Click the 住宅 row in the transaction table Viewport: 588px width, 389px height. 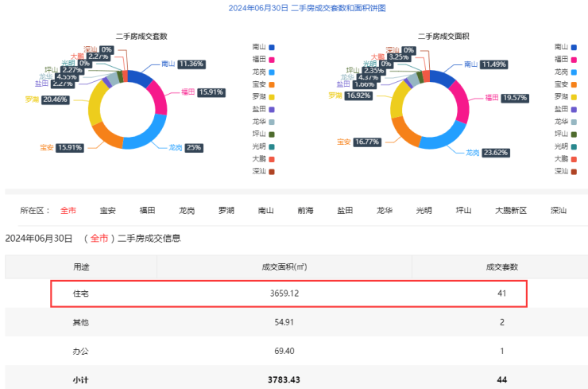pyautogui.click(x=289, y=294)
